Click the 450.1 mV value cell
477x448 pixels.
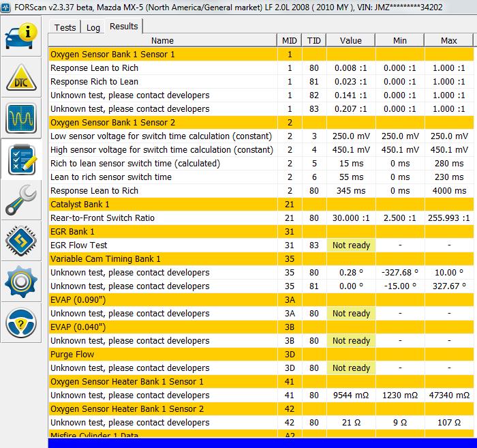[x=351, y=150]
